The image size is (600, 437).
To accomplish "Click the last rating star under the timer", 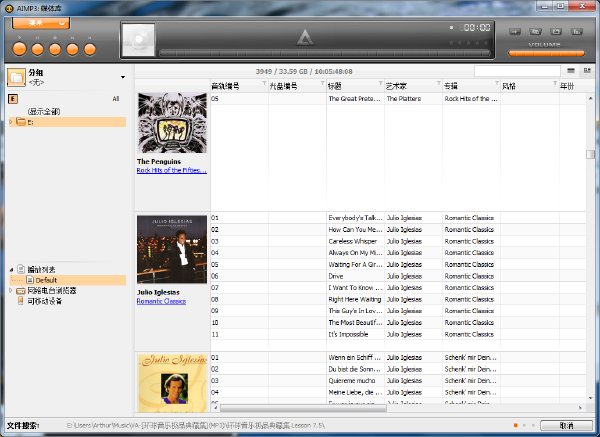I will point(485,43).
